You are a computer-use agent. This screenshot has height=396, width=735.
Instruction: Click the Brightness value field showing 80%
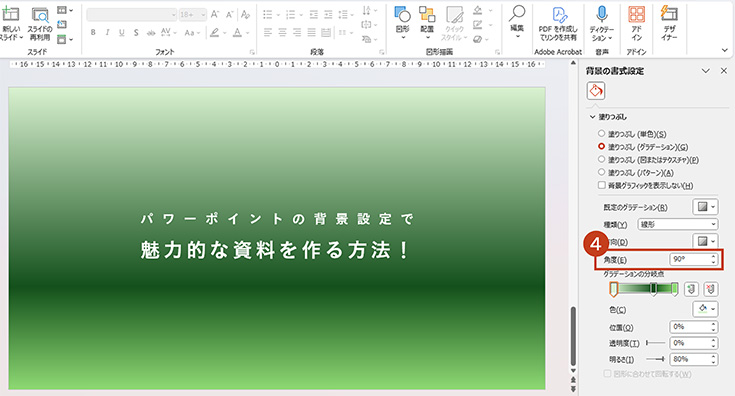pos(693,359)
